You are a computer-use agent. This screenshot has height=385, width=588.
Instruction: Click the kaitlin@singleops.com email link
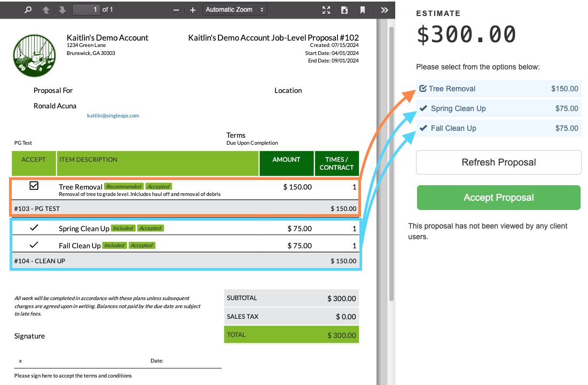[113, 115]
